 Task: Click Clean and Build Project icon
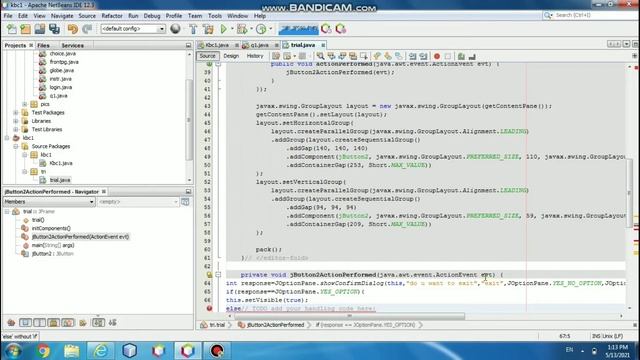(208, 29)
